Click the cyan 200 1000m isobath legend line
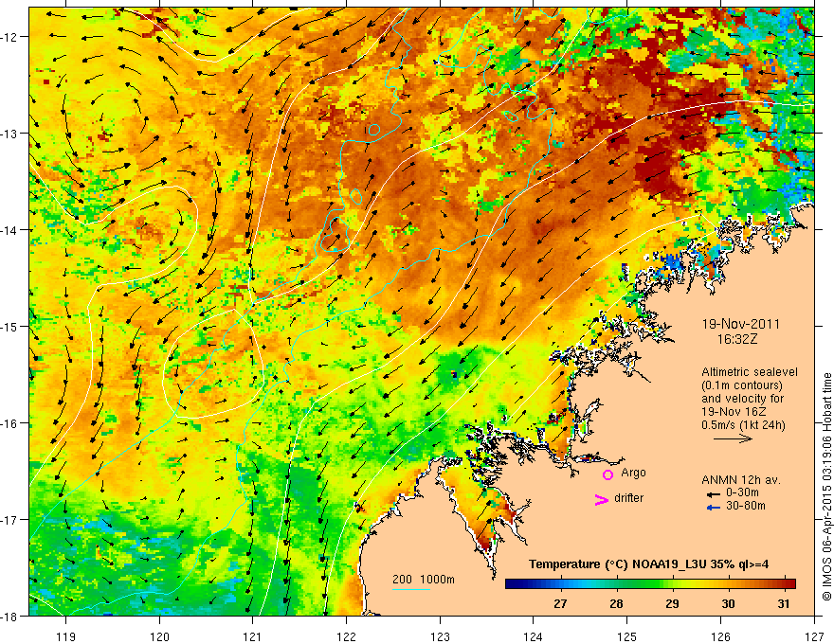Viewport: 834px width, 644px height. (x=411, y=589)
